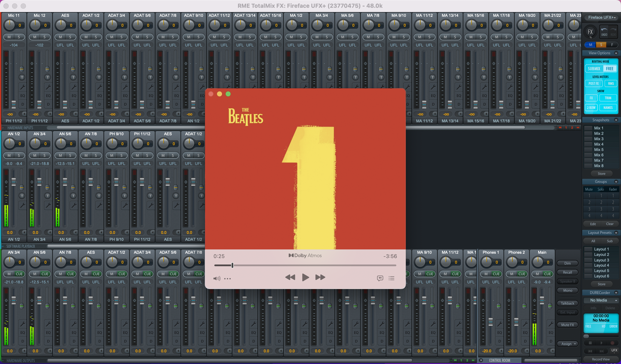Click the Undo arrow in TotalMix
The image size is (621, 364).
[x=604, y=31]
